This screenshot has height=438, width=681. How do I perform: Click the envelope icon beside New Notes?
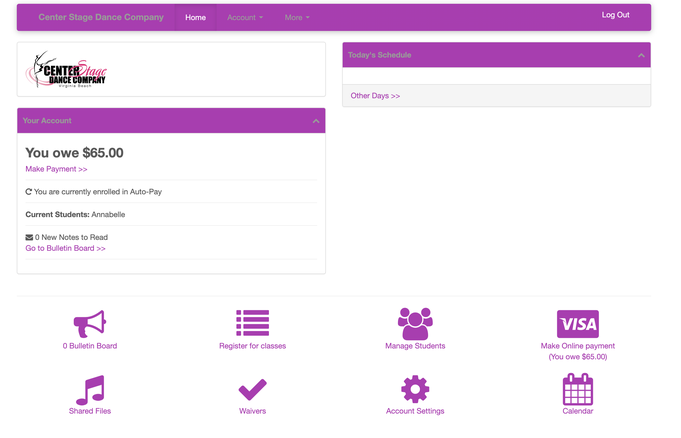pyautogui.click(x=29, y=237)
